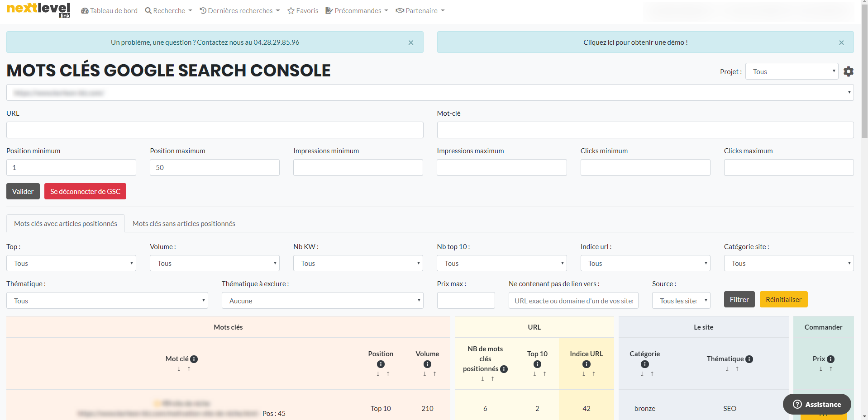This screenshot has width=868, height=420.
Task: Open the Catégorie site dropdown
Action: click(788, 263)
